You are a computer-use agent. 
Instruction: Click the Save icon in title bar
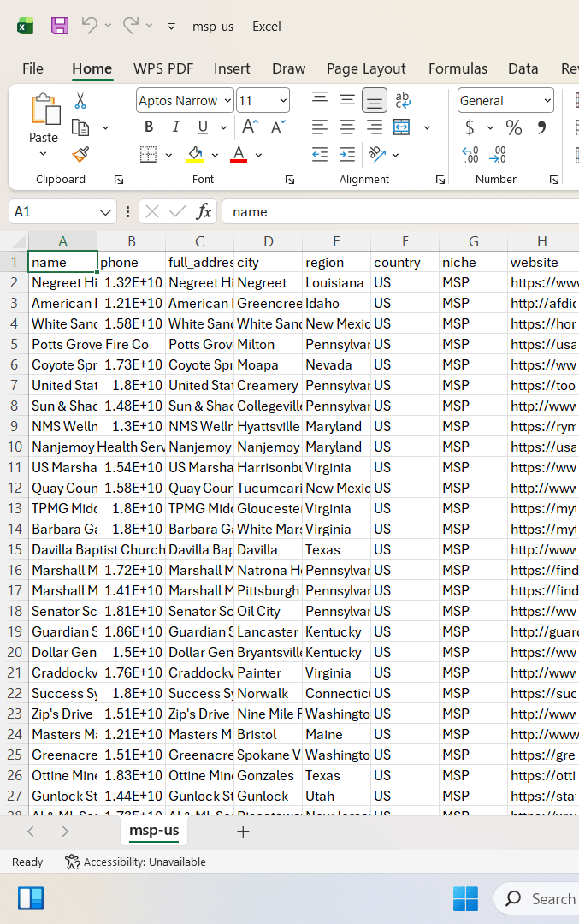click(60, 26)
